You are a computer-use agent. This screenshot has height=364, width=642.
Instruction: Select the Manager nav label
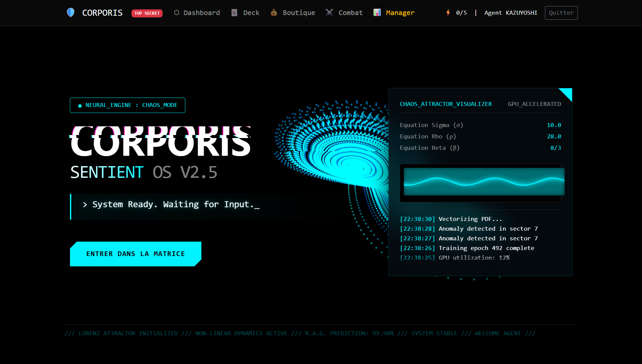coord(400,13)
